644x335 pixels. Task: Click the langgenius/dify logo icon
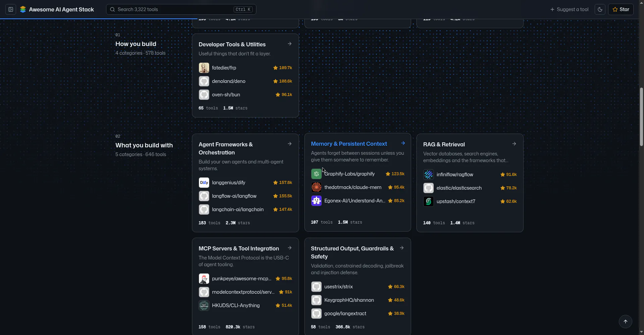[x=204, y=183]
